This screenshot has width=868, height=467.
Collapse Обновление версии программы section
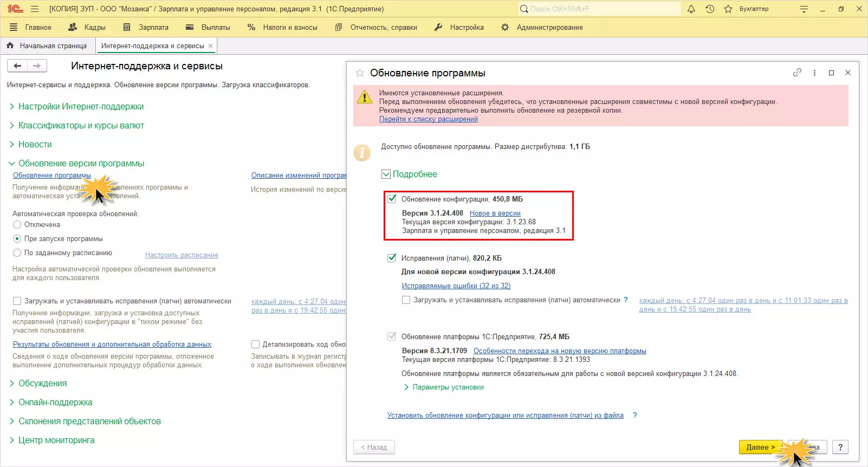pyautogui.click(x=76, y=164)
